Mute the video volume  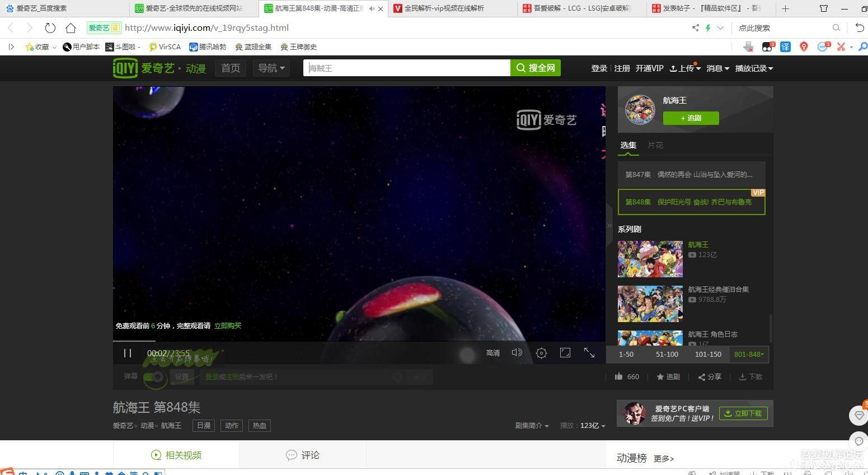(x=517, y=353)
